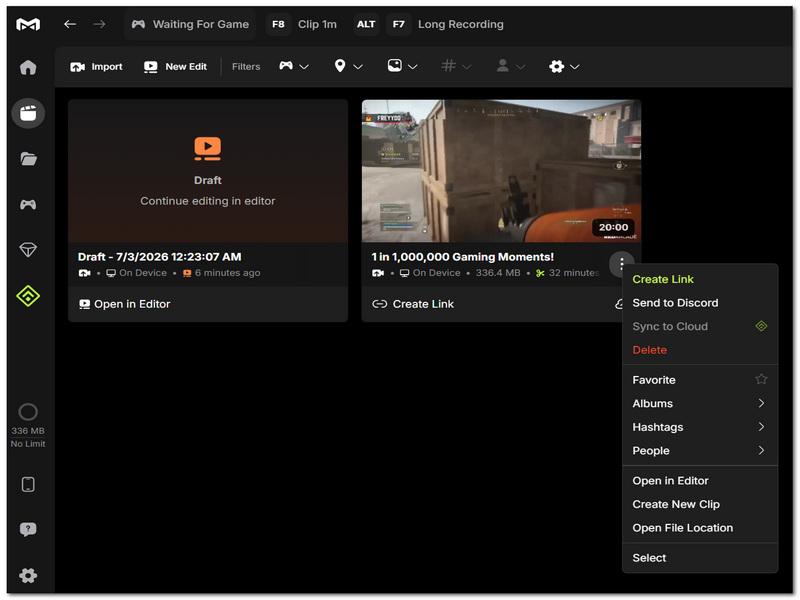This screenshot has height=600, width=800.
Task: Open the folder icon in sidebar
Action: [x=28, y=159]
